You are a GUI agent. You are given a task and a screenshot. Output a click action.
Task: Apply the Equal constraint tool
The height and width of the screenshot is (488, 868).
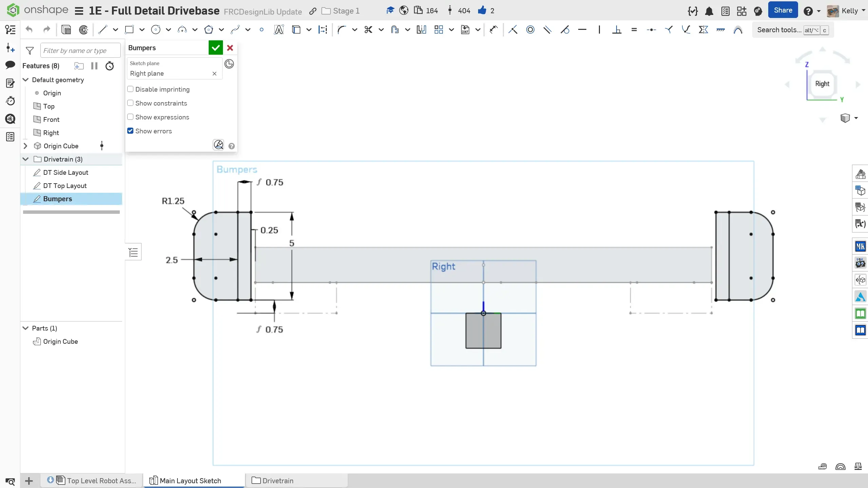click(x=634, y=30)
